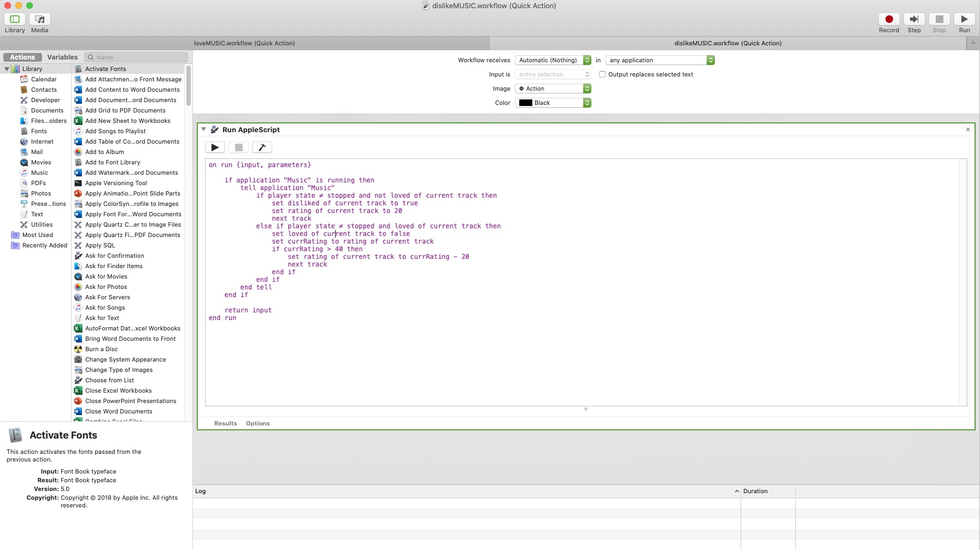980x550 pixels.
Task: Click in the Name search field
Action: click(137, 57)
